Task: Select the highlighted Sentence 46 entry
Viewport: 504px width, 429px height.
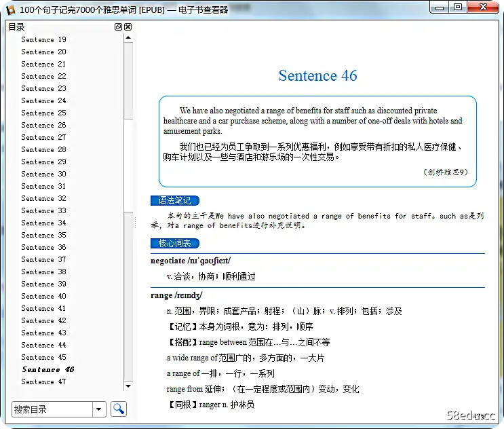Action: tap(48, 369)
